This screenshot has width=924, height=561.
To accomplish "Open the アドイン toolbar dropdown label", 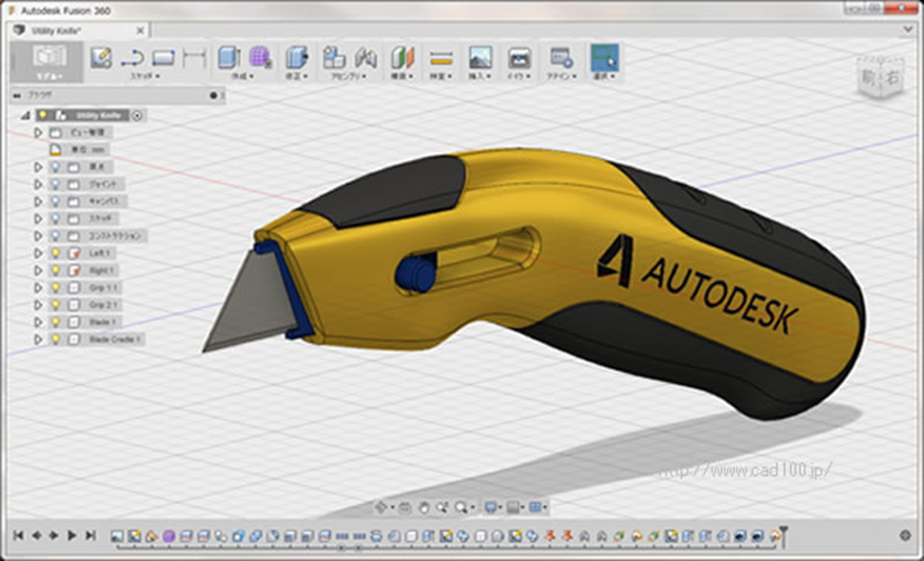I will (x=561, y=77).
